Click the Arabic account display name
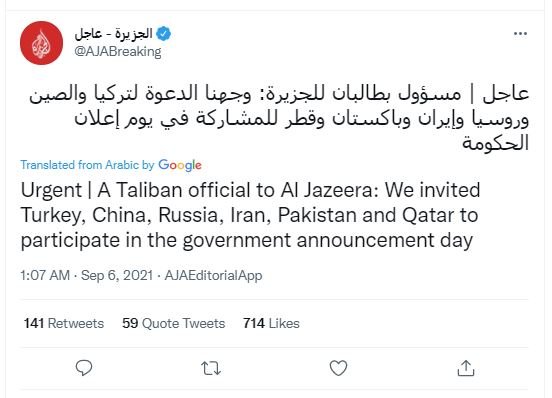The image size is (552, 398). click(113, 33)
